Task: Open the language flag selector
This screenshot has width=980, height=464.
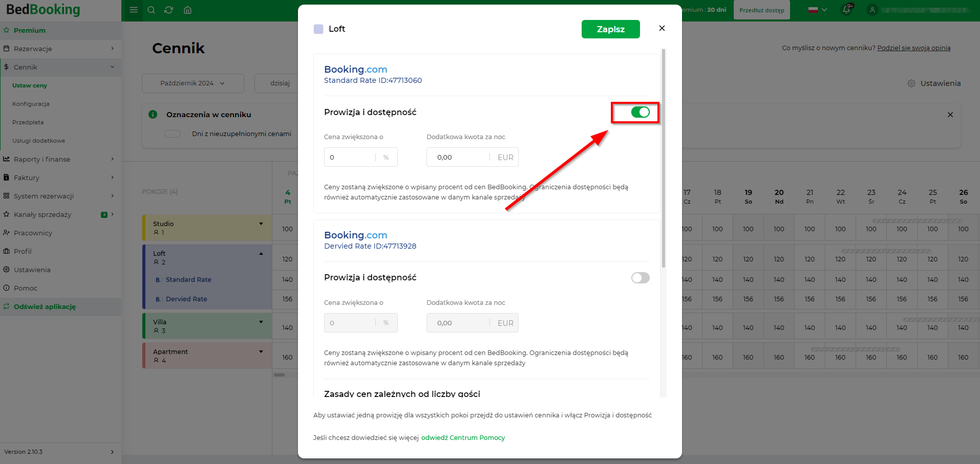Action: pyautogui.click(x=817, y=10)
